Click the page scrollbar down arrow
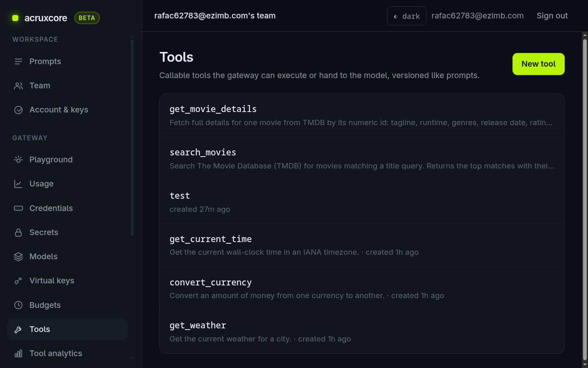Viewport: 588px width, 368px height. click(585, 364)
